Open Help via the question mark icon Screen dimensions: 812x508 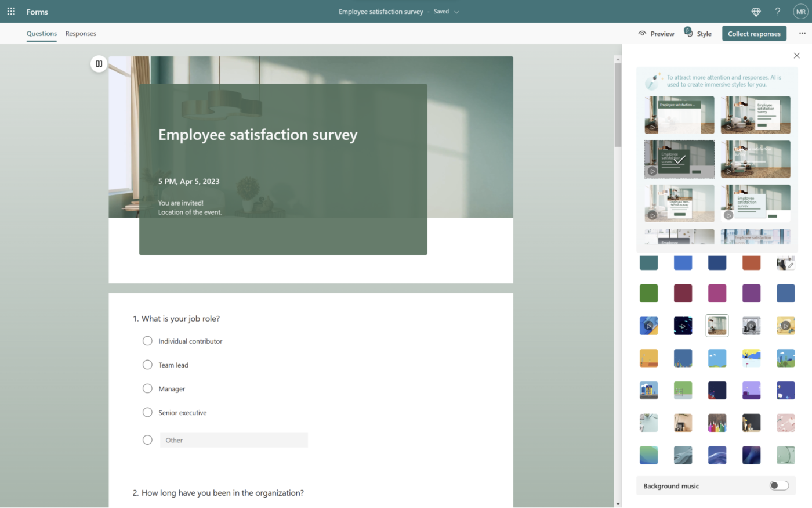click(x=778, y=11)
